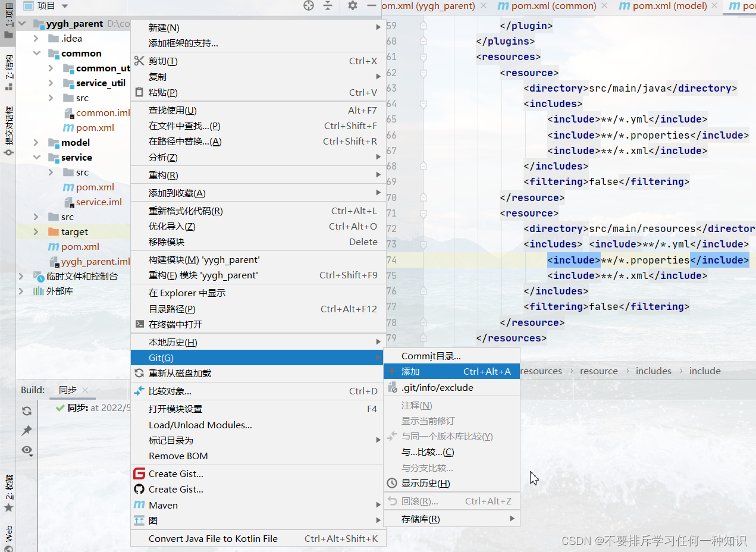Image resolution: width=756 pixels, height=552 pixels.
Task: Click the Maven menu icon entry
Action: pyautogui.click(x=258, y=505)
